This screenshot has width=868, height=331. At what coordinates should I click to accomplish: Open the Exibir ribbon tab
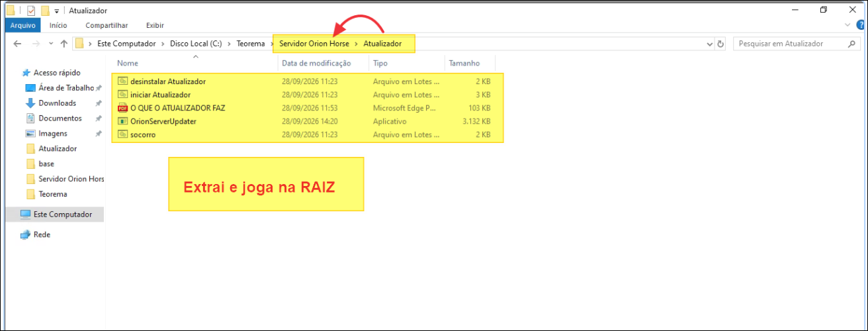pyautogui.click(x=155, y=25)
